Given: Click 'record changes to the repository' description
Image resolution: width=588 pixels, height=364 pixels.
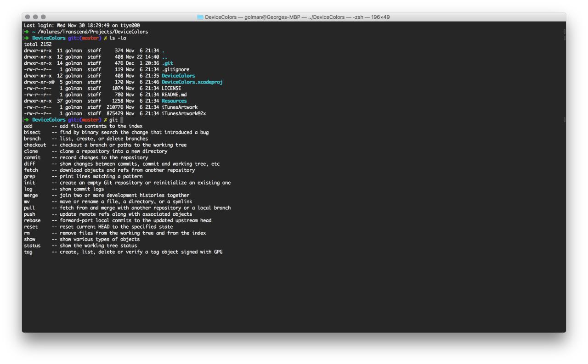Looking at the screenshot, I should click(104, 157).
